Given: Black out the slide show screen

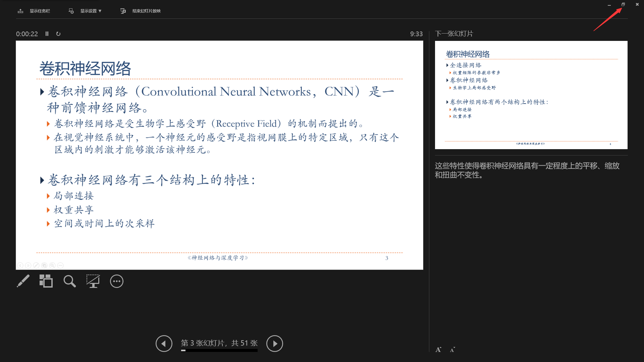Looking at the screenshot, I should 93,281.
